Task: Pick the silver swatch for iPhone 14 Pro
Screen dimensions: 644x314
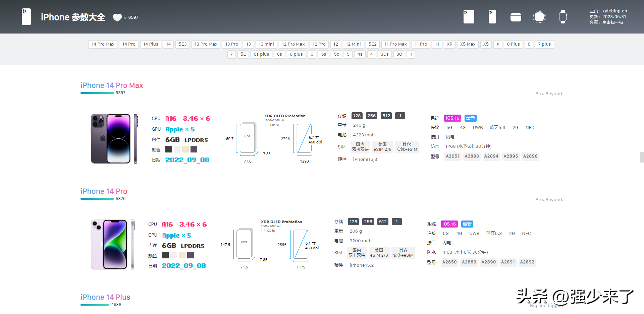Action: coord(174,255)
